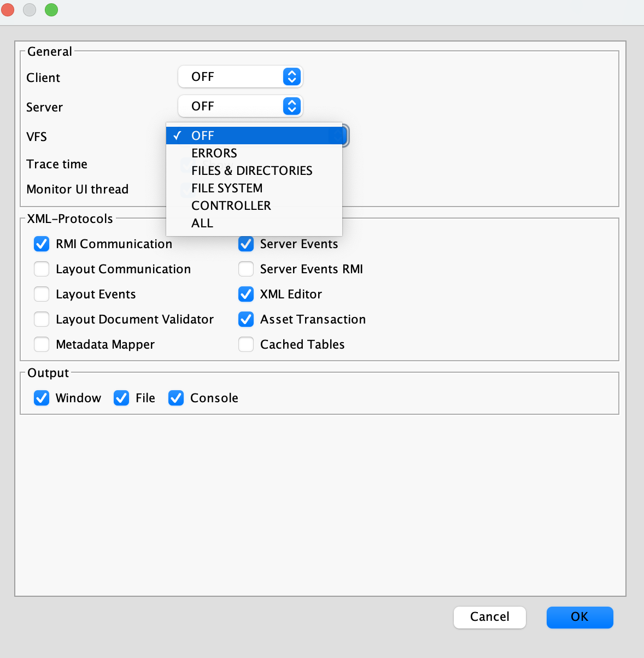Uncheck Asset Transaction logging
Viewport: 644px width, 658px height.
point(246,319)
